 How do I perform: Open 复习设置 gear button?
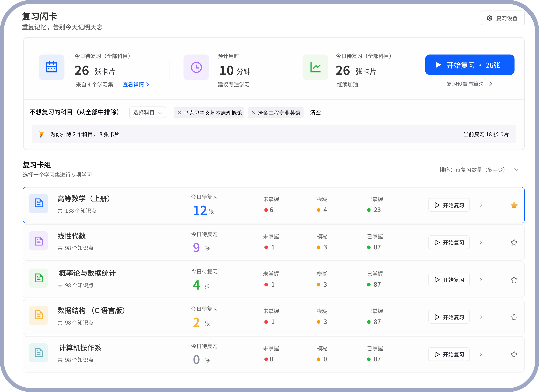502,18
